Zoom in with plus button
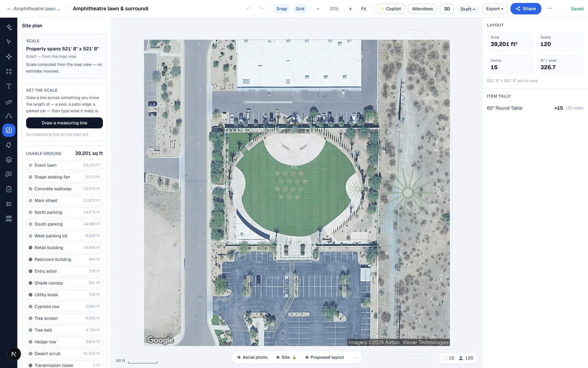The width and height of the screenshot is (588, 368). tap(350, 9)
